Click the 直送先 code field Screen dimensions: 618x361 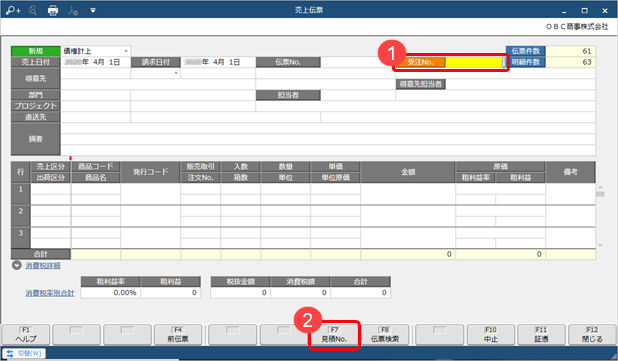[x=96, y=117]
